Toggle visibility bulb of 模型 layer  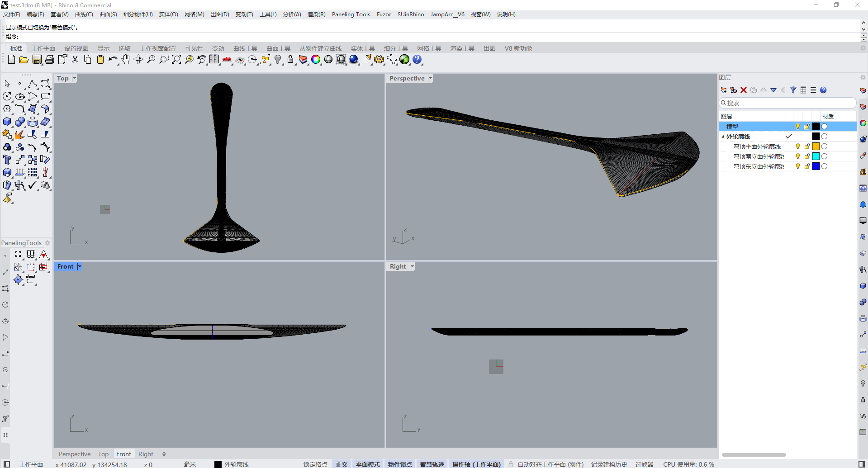click(x=798, y=127)
